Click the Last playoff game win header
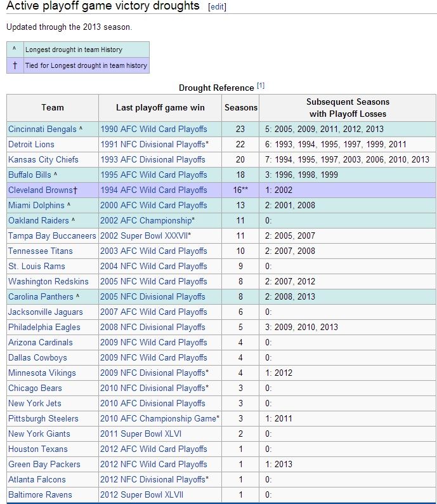Screen dimensions: 437x504 (160, 108)
